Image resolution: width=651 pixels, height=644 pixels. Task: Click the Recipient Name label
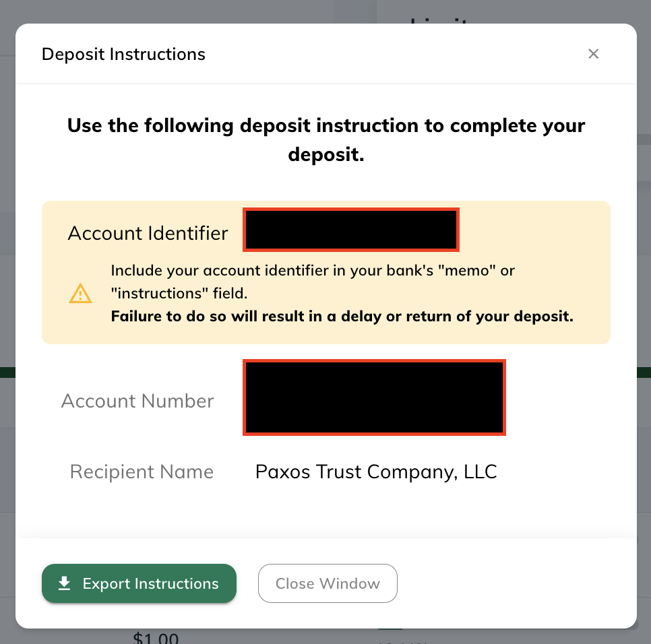click(142, 472)
